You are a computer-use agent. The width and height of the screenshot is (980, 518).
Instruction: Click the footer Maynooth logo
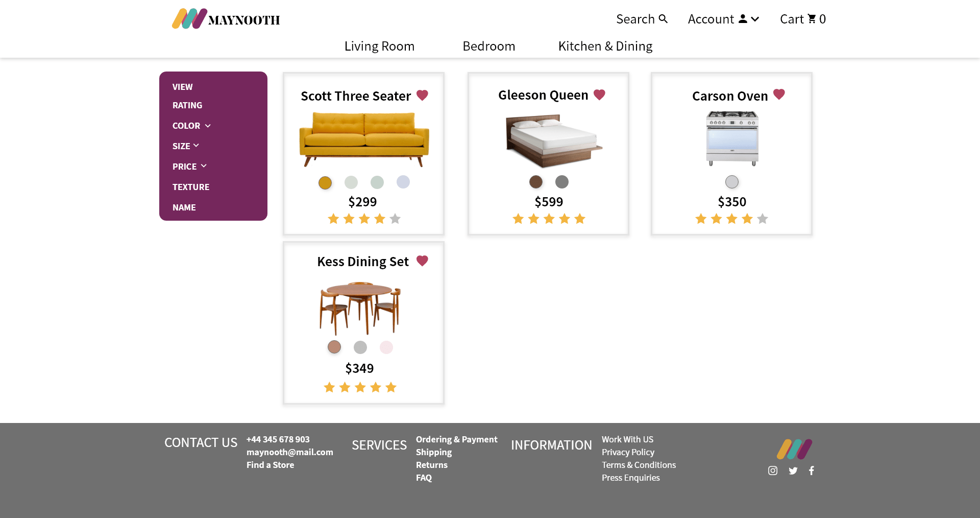(x=794, y=449)
